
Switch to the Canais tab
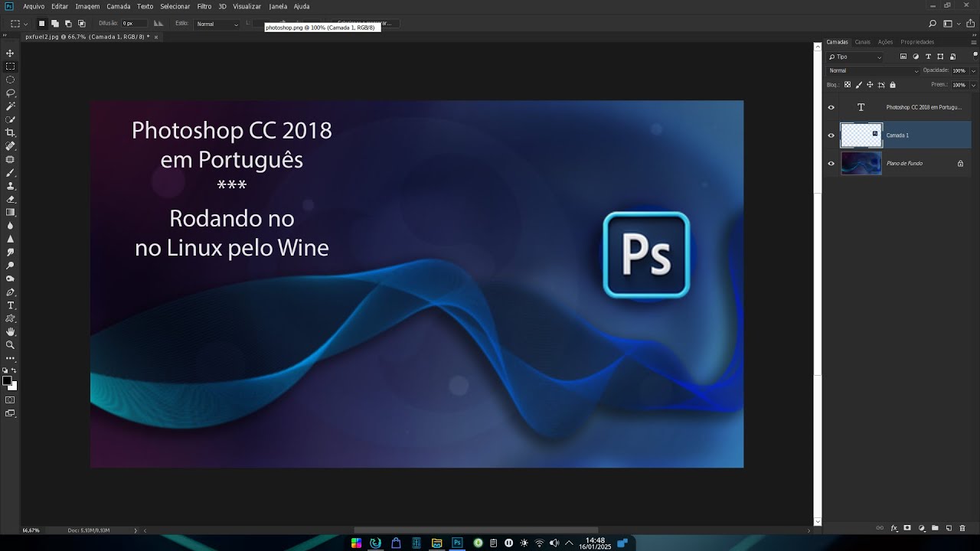coord(863,42)
